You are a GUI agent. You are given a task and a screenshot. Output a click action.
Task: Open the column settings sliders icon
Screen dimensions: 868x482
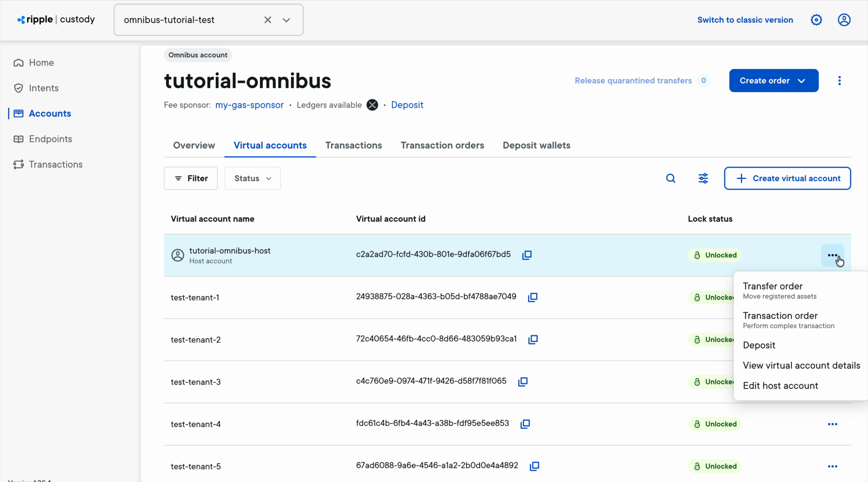coord(703,178)
